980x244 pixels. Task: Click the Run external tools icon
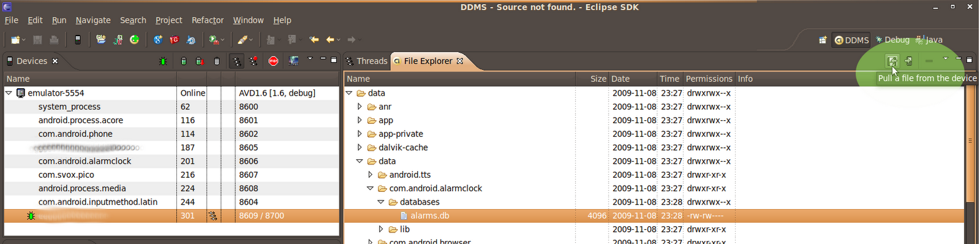tap(214, 40)
